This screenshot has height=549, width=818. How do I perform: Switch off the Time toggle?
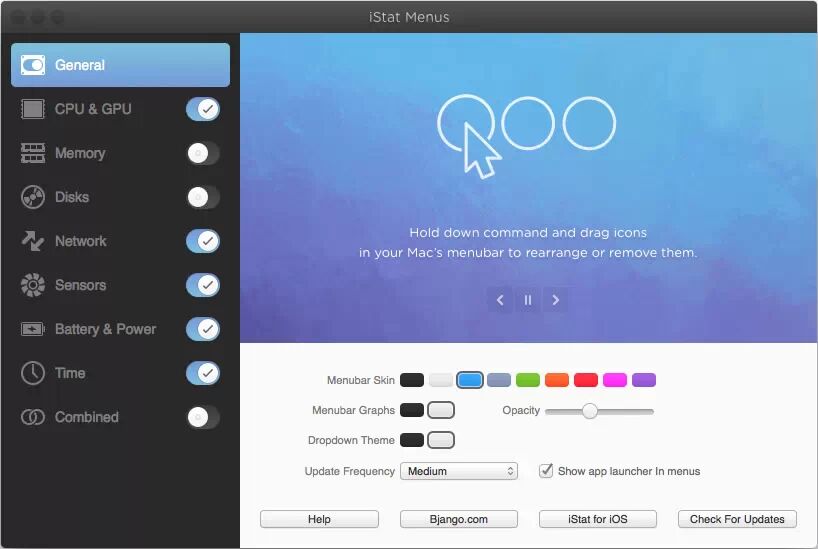coord(203,373)
